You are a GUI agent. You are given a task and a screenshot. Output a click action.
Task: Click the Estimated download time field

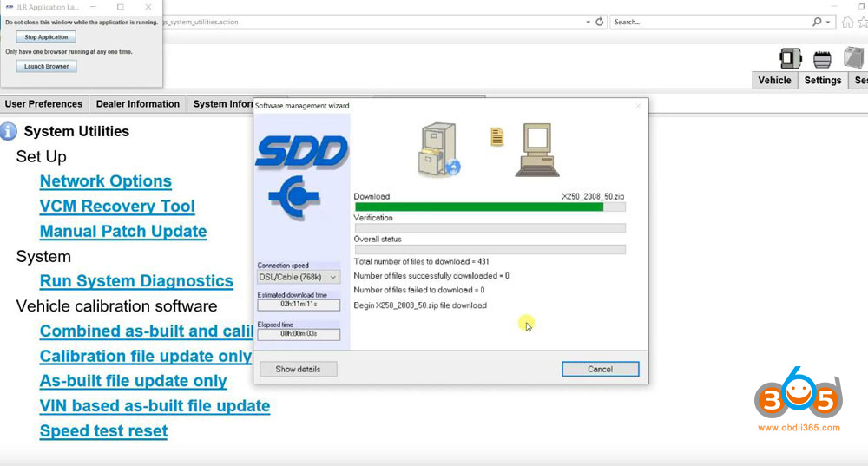[x=299, y=305]
